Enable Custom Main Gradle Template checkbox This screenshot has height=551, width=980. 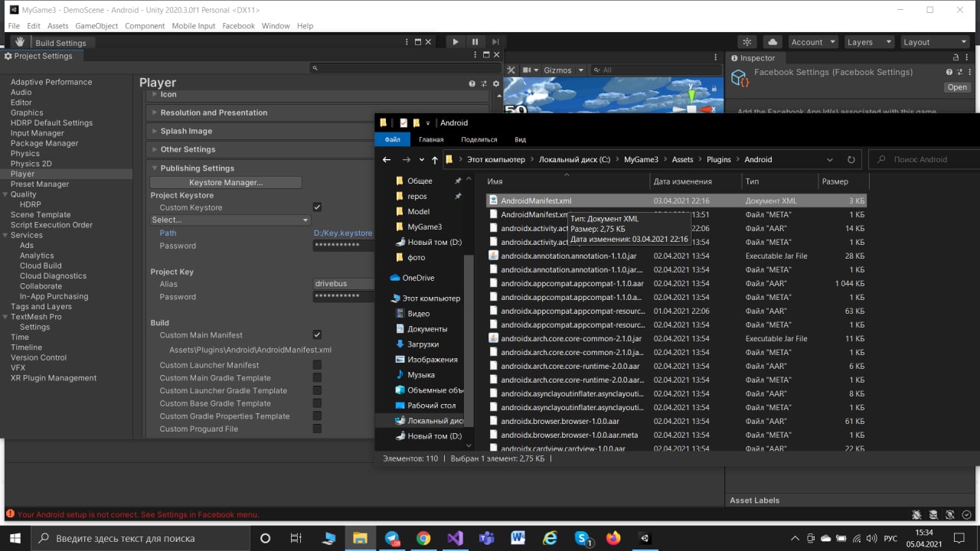point(317,378)
